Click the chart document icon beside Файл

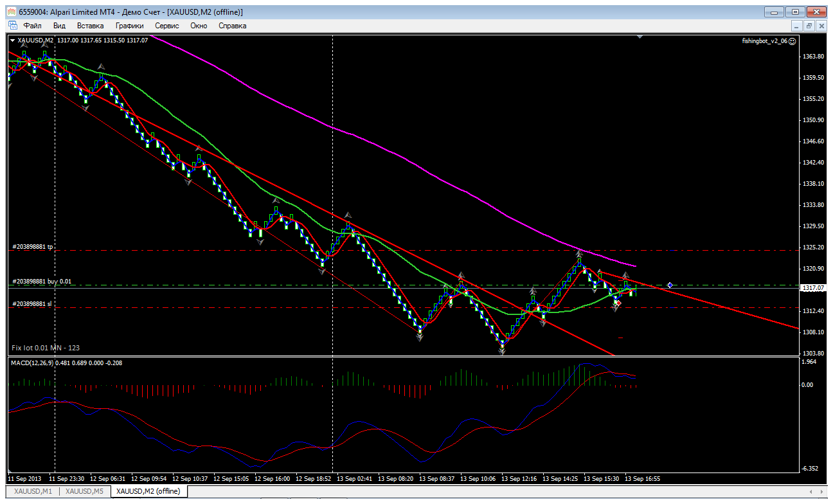click(x=13, y=26)
